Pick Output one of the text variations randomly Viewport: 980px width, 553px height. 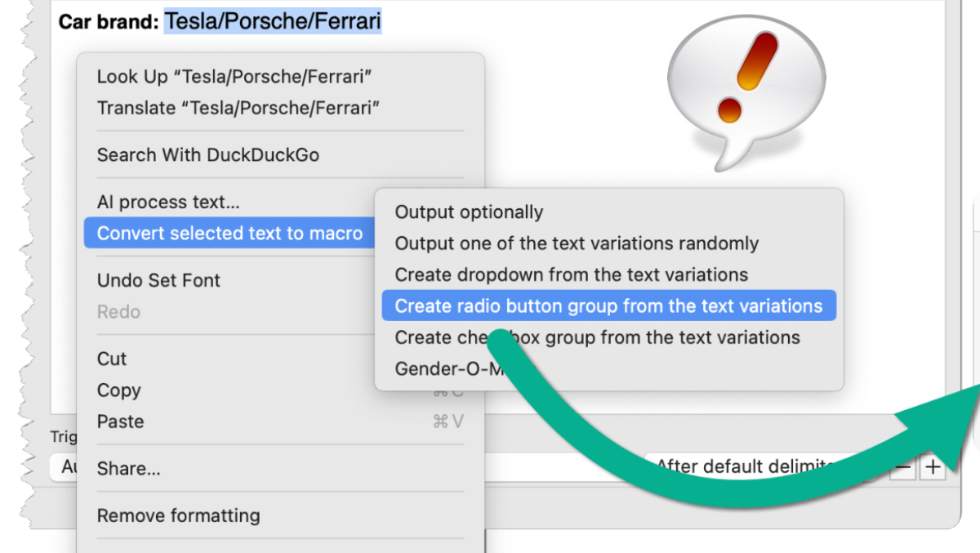[x=577, y=243]
